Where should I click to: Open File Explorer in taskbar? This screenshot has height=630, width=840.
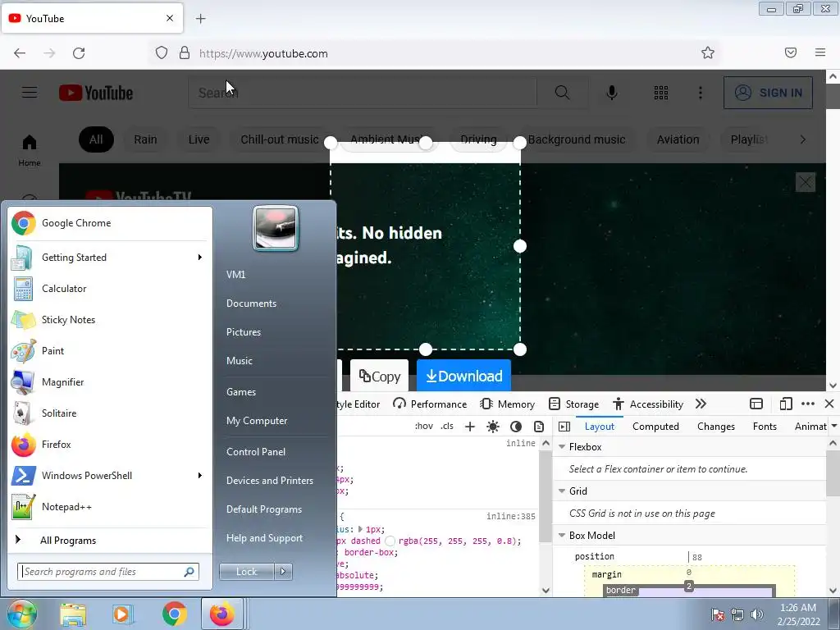tap(73, 614)
